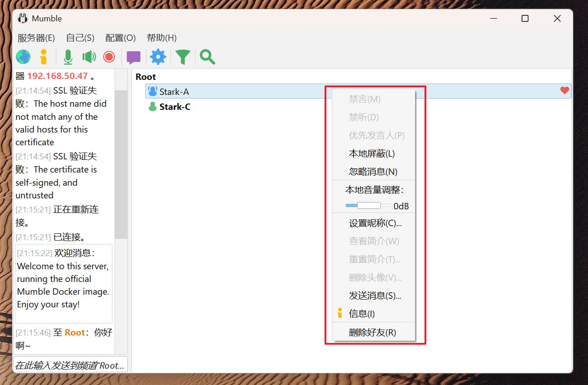Screen dimensions: 588x385
Task: Toggle the green channel filter funnel icon
Action: (x=183, y=57)
